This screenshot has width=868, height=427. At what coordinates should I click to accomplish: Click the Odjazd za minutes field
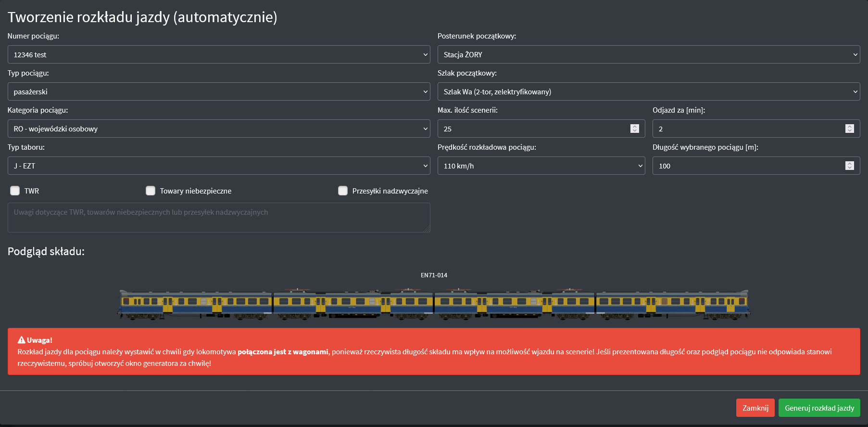coord(748,129)
